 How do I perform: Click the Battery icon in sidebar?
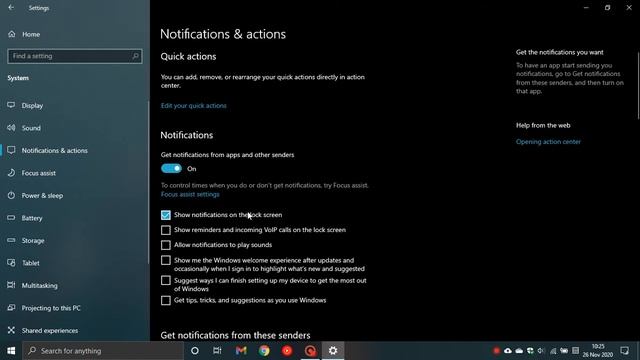coord(11,218)
